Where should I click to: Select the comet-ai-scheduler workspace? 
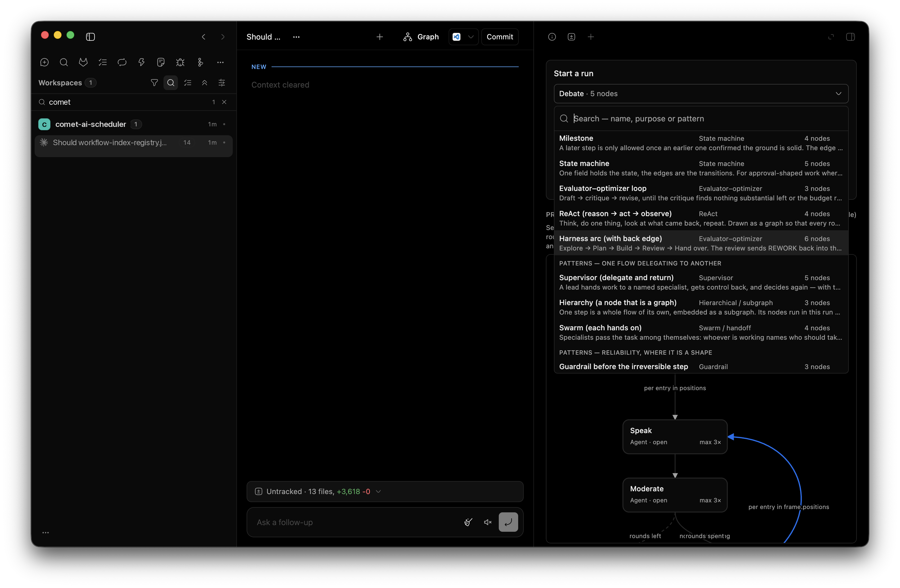coord(134,124)
